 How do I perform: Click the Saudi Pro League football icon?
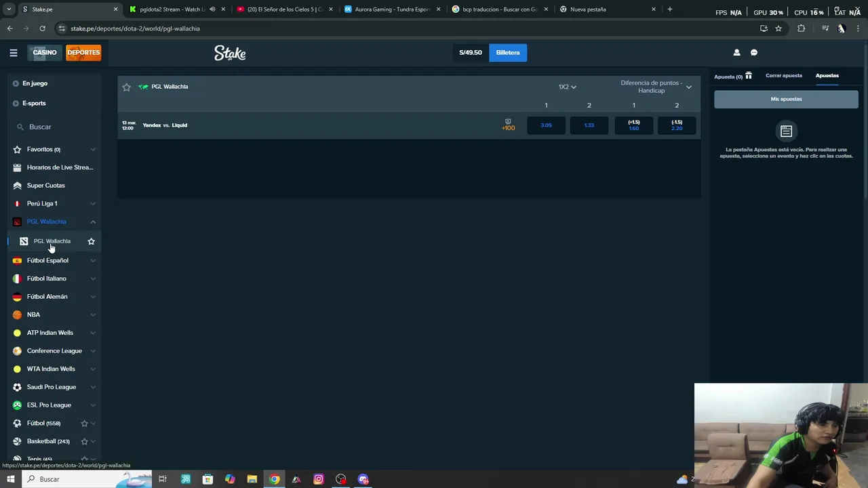tap(17, 387)
